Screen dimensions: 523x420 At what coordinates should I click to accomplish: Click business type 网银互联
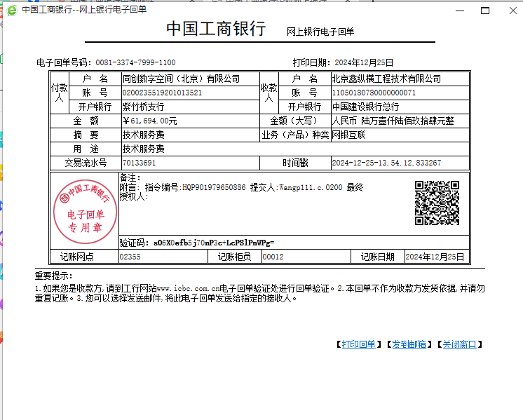point(349,135)
